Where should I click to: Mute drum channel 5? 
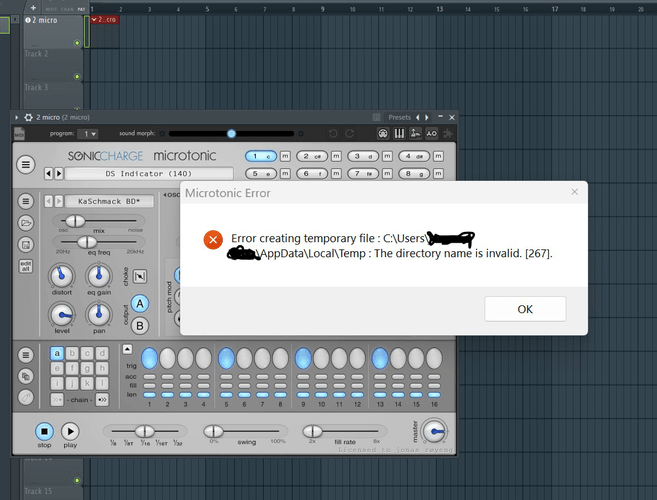click(x=285, y=174)
